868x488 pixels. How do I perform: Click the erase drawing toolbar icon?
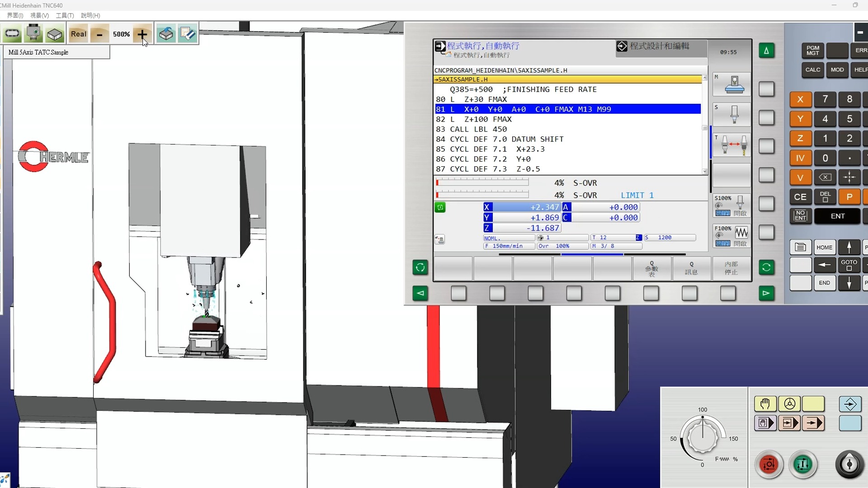point(187,34)
